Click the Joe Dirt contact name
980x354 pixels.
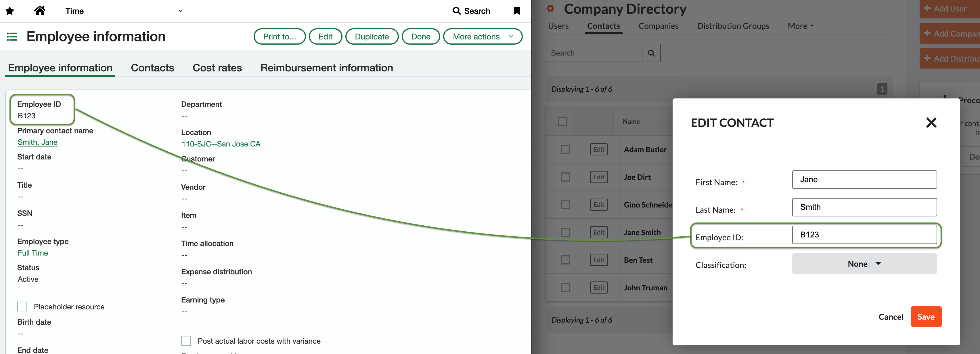pos(637,177)
